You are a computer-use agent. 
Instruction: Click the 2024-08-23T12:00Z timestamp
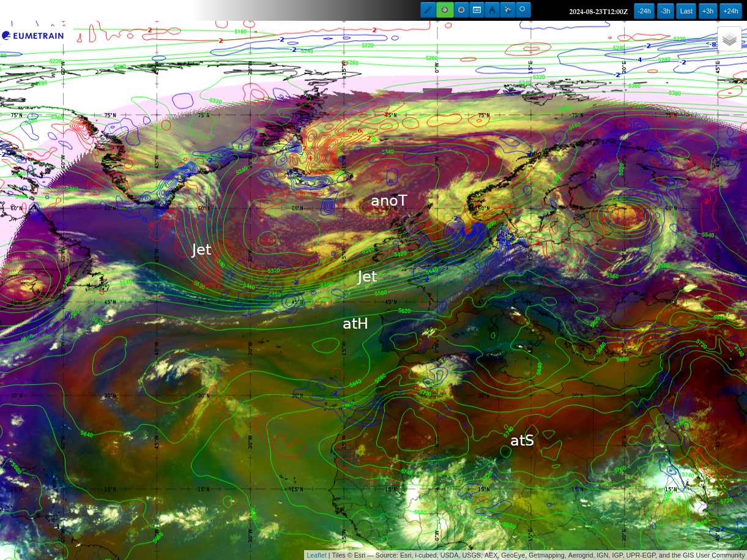point(598,12)
